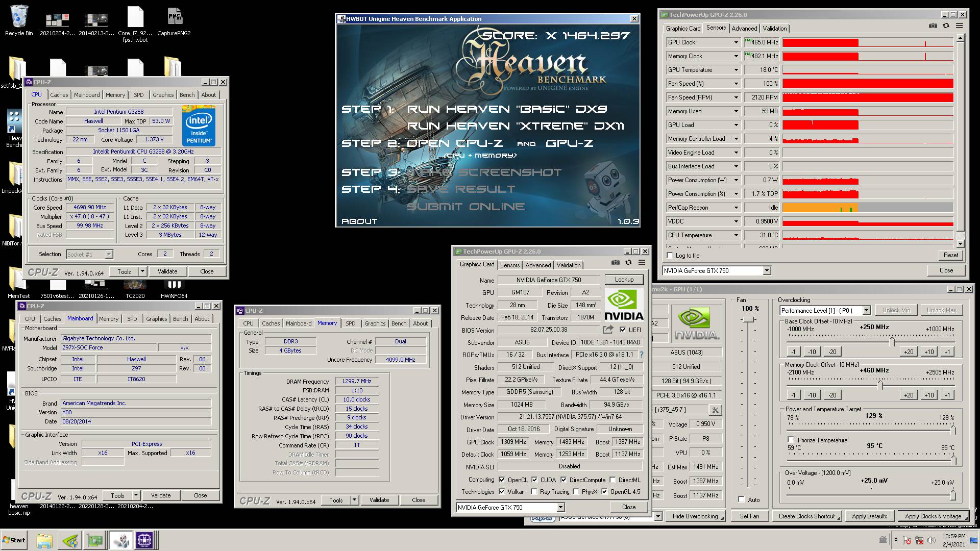
Task: Toggle the Ray Tracing checkbox
Action: (x=534, y=491)
